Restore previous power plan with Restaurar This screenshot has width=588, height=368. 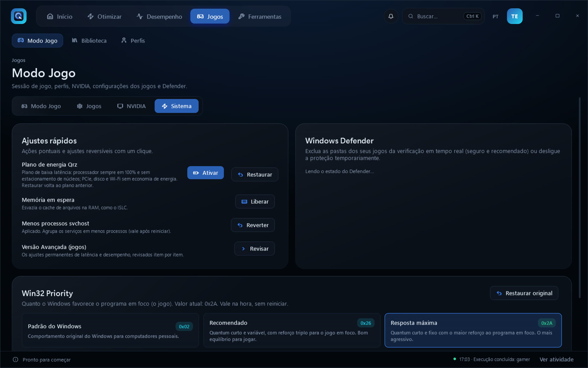coord(255,174)
